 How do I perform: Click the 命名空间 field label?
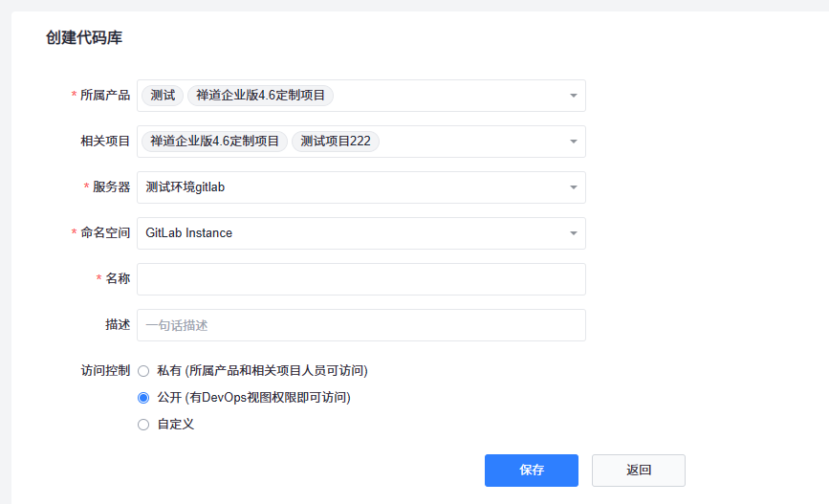click(x=104, y=232)
